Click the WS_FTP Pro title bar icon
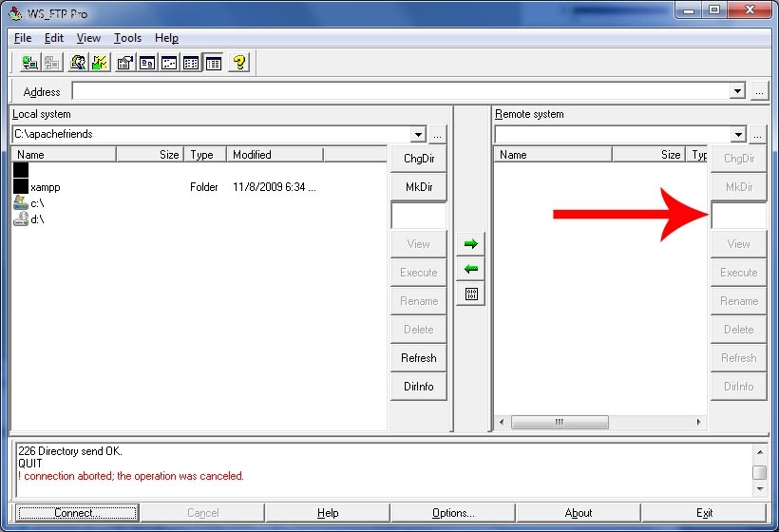Image resolution: width=779 pixels, height=532 pixels. click(16, 13)
